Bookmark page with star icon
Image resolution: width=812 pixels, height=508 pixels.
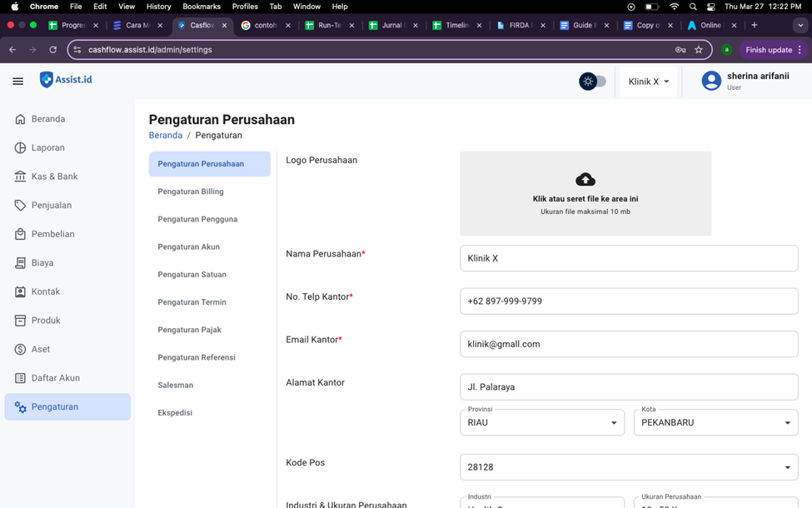tap(699, 50)
